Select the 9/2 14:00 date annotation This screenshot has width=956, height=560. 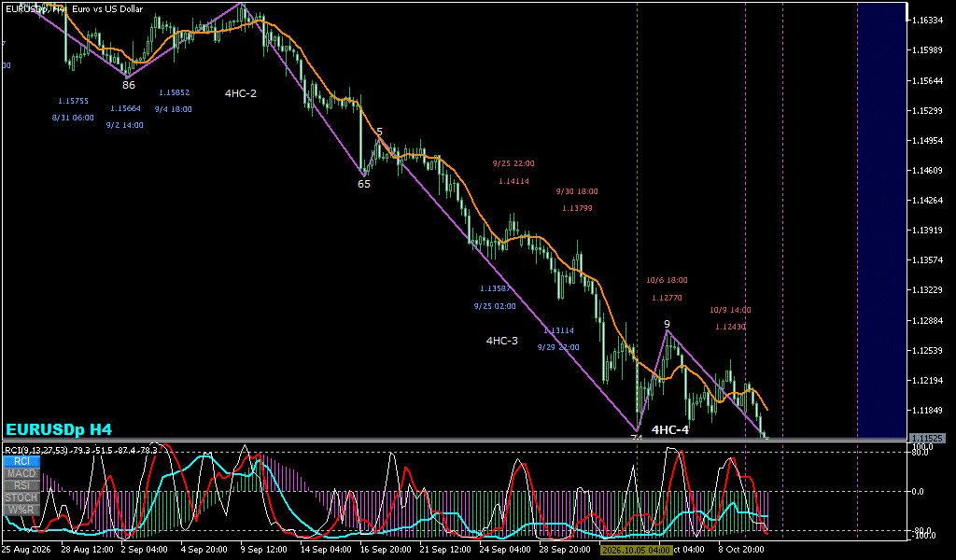pyautogui.click(x=125, y=125)
